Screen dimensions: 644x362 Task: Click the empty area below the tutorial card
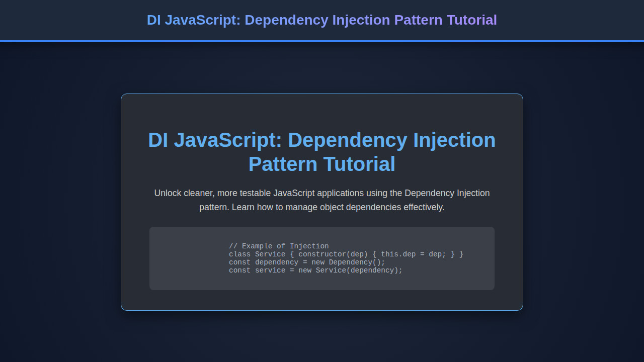[321, 337]
